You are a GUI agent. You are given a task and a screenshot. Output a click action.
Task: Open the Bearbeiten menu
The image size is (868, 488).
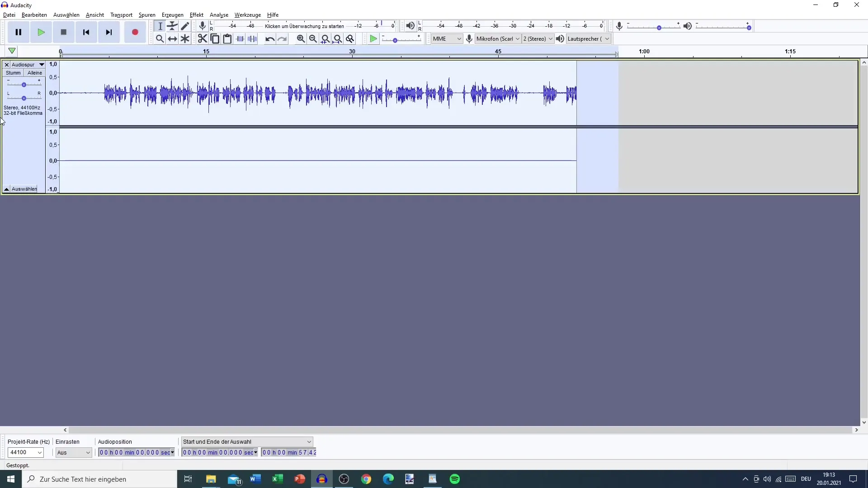coord(34,15)
